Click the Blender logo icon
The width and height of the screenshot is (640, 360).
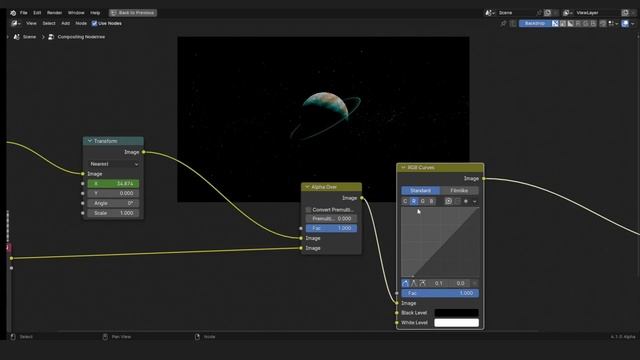click(13, 13)
